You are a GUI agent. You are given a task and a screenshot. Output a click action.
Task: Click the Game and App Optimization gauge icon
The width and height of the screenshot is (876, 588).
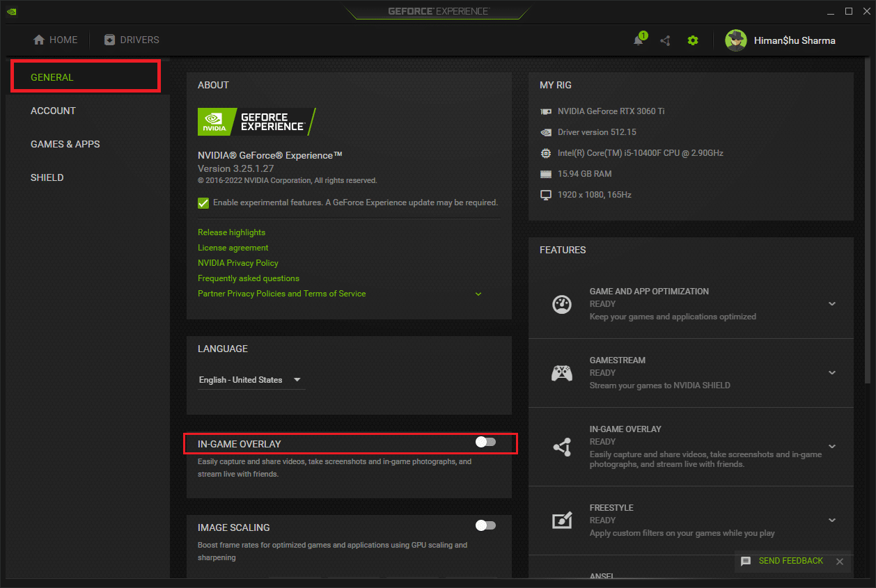(562, 304)
